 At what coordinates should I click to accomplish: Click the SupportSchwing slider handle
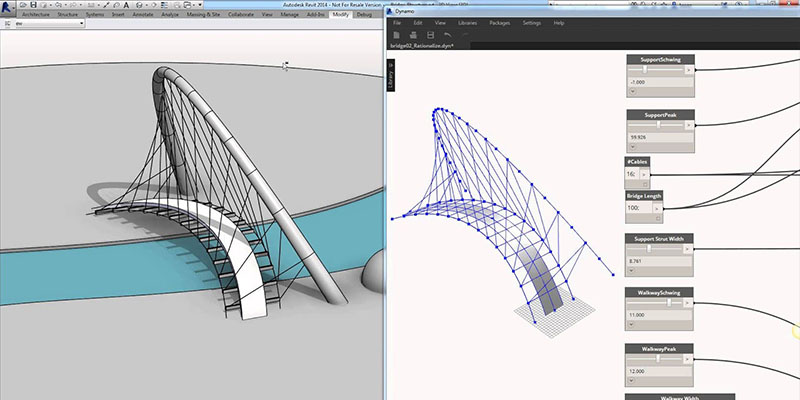coord(645,69)
